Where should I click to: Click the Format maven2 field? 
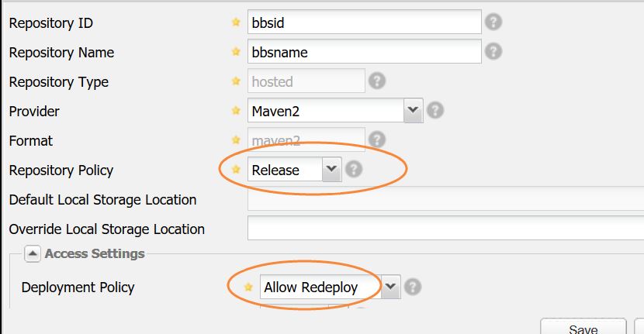[x=306, y=140]
